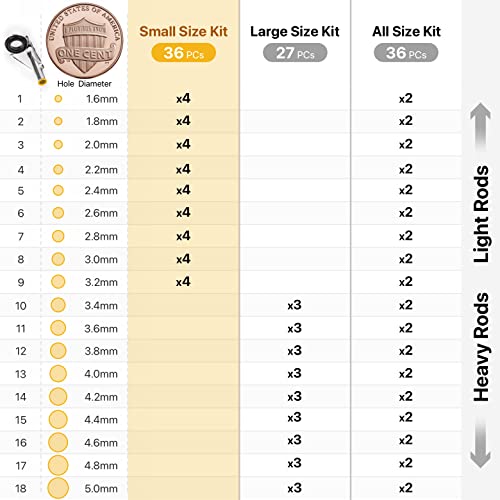This screenshot has height=500, width=500.
Task: Click the 4.0mm hole diameter circle
Action: click(58, 373)
